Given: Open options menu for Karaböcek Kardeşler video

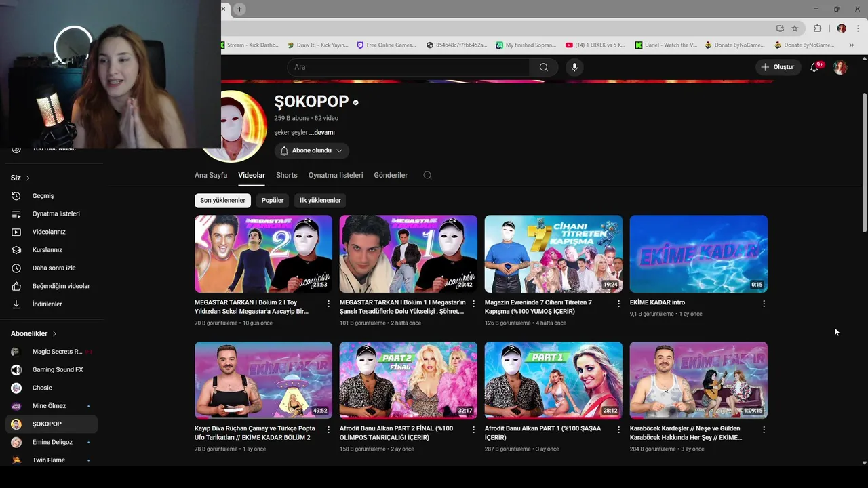Looking at the screenshot, I should tap(764, 430).
